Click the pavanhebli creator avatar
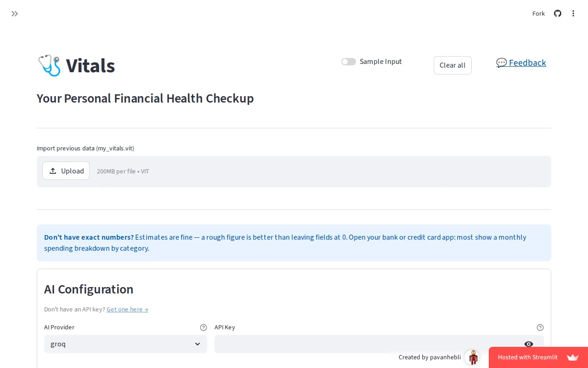588x368 pixels. (472, 357)
